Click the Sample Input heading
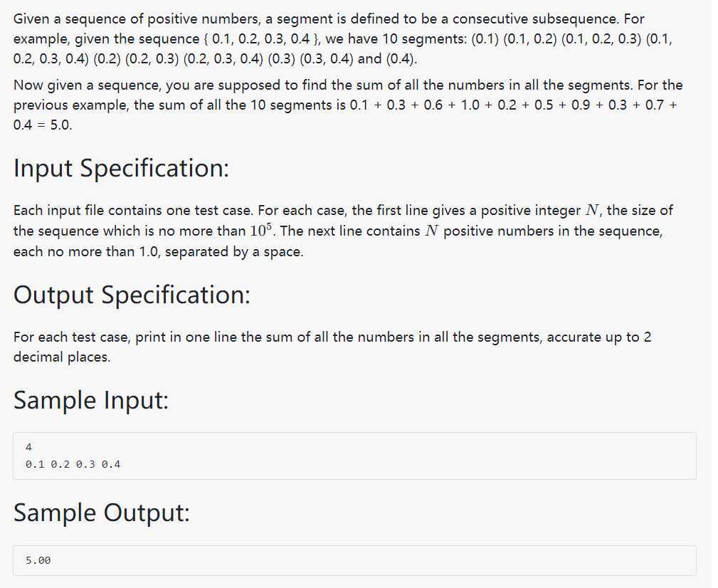Screen dimensions: 718x588 point(91,400)
